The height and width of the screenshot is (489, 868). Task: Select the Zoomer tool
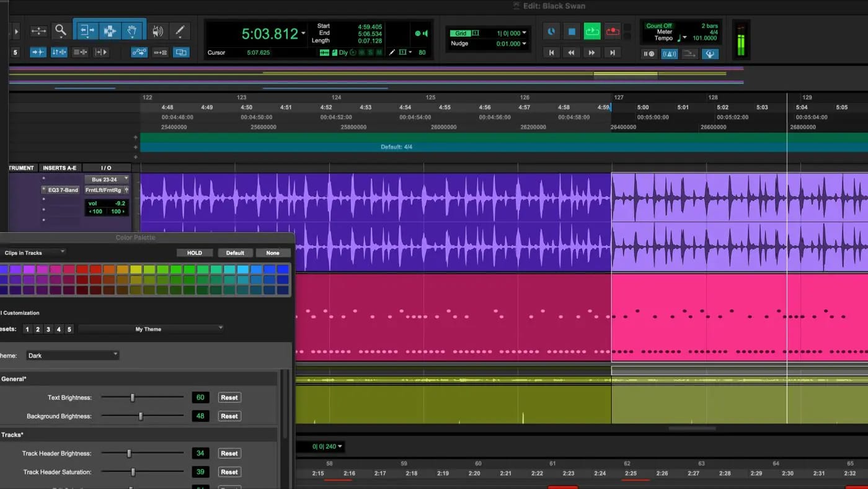[60, 29]
